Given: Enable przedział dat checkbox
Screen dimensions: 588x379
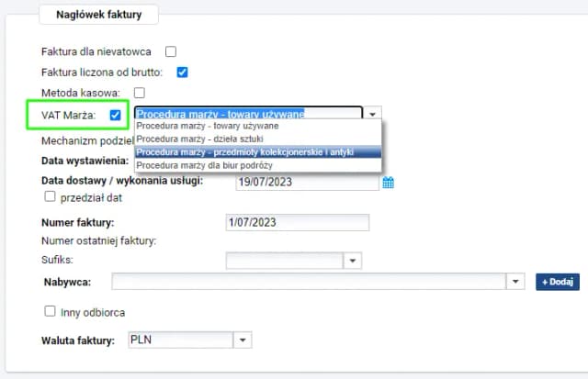Looking at the screenshot, I should click(51, 197).
